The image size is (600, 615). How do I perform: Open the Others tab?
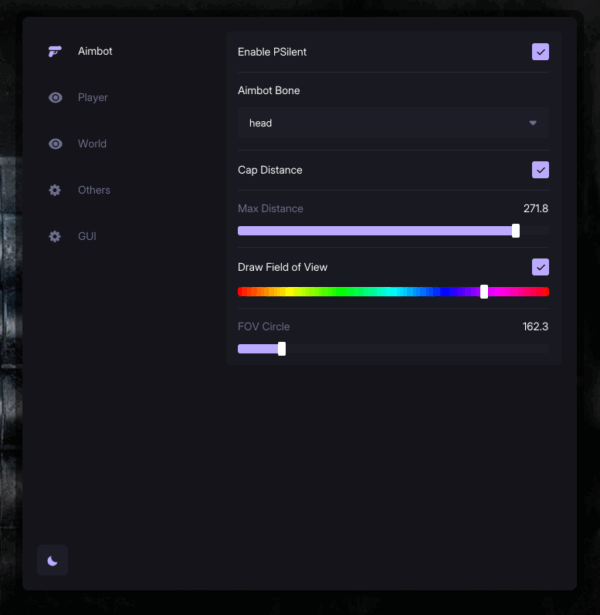(x=94, y=190)
